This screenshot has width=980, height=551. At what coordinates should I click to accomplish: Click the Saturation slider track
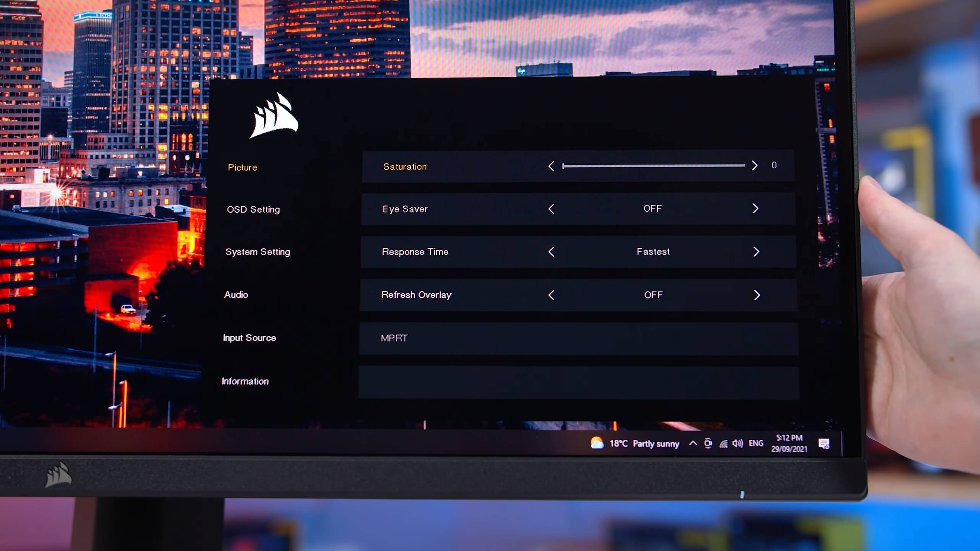click(x=653, y=166)
